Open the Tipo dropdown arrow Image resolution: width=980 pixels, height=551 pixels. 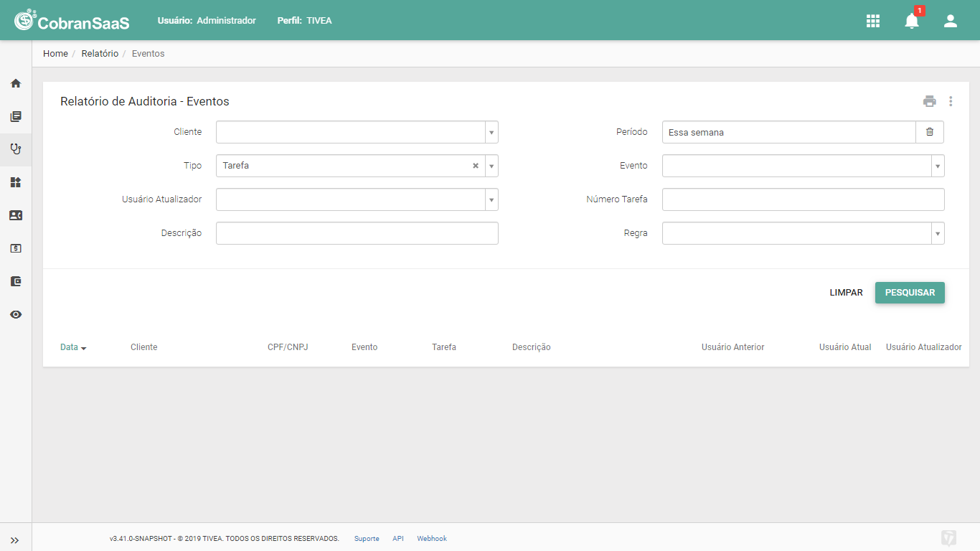click(491, 166)
